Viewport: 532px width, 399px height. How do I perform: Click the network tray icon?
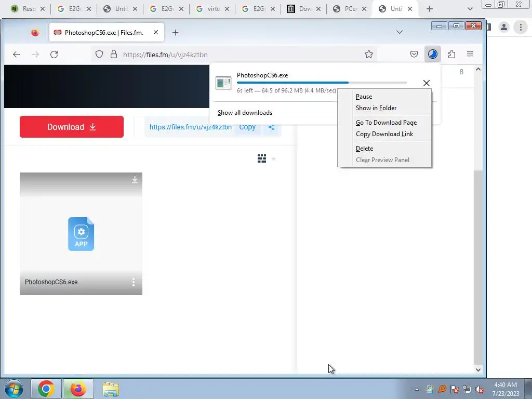[467, 389]
